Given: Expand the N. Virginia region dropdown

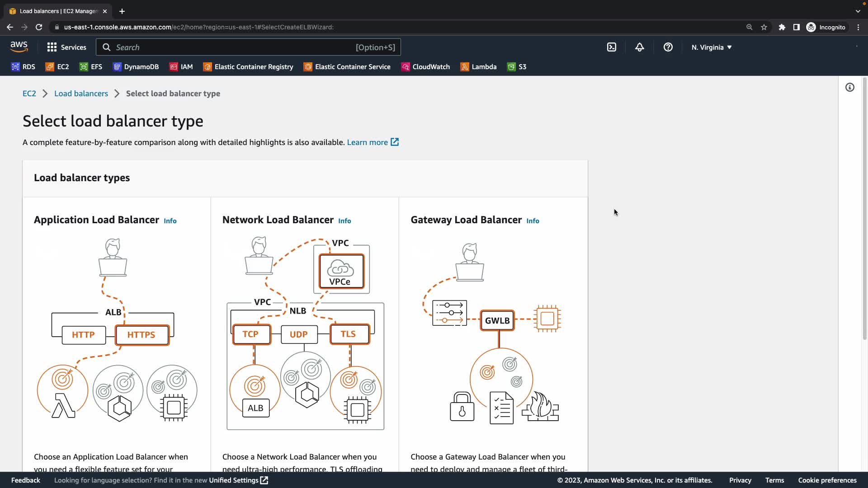Looking at the screenshot, I should click(x=711, y=47).
